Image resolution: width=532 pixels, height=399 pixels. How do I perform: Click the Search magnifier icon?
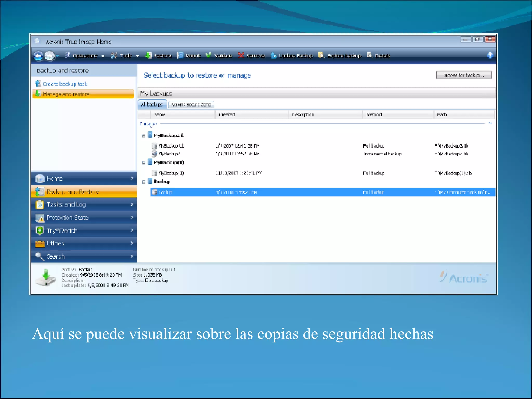(40, 256)
